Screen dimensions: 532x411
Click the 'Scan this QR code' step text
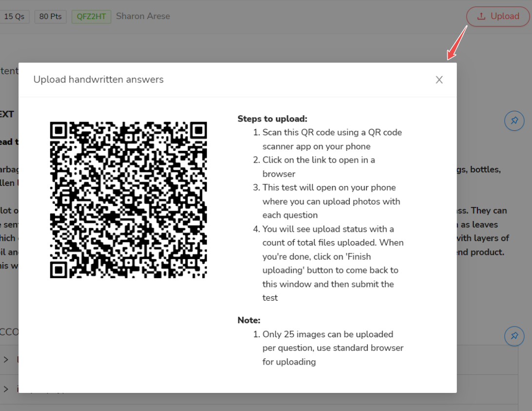point(332,139)
